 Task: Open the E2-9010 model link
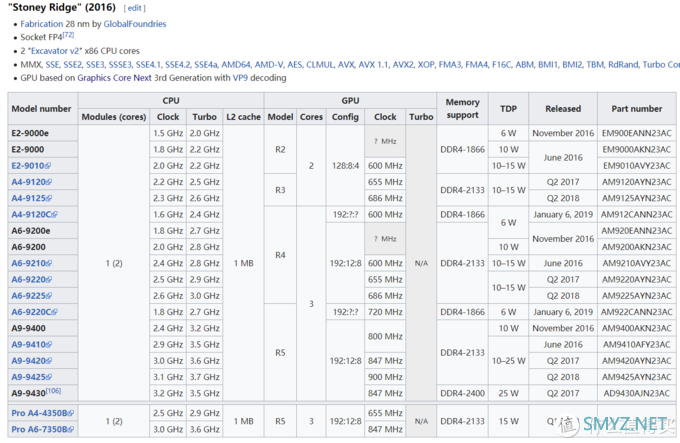point(28,166)
